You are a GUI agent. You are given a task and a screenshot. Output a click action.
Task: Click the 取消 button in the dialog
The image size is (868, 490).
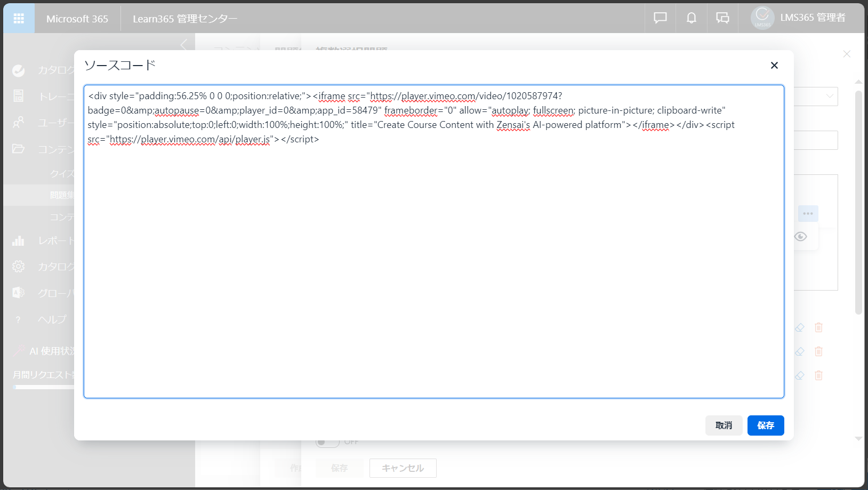(x=724, y=425)
